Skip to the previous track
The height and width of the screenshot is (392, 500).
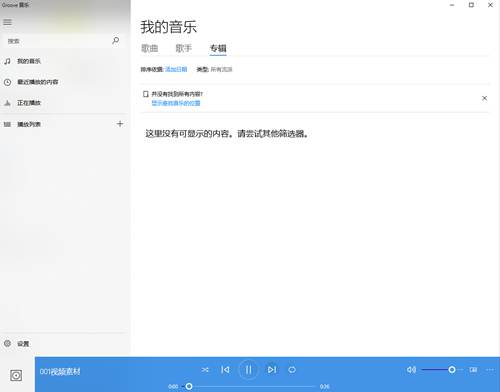click(225, 370)
